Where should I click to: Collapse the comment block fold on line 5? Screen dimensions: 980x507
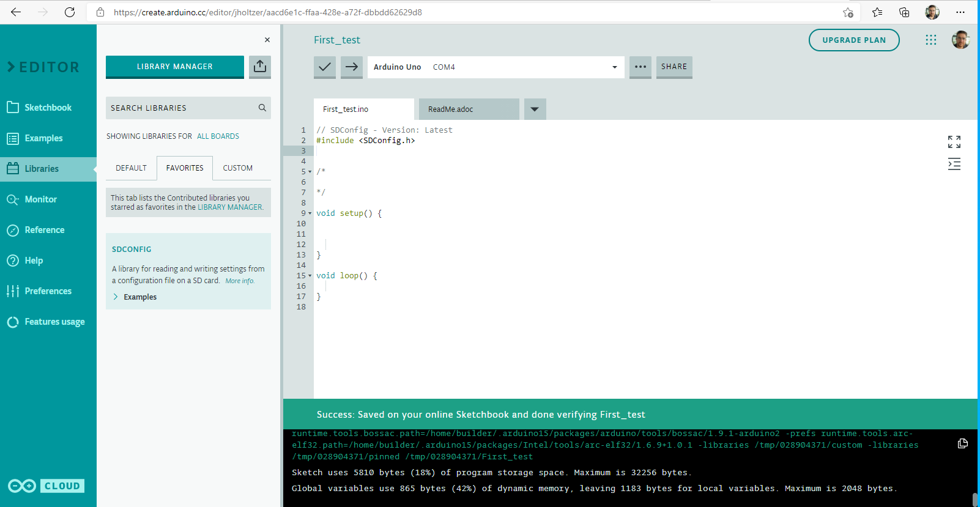tap(310, 172)
